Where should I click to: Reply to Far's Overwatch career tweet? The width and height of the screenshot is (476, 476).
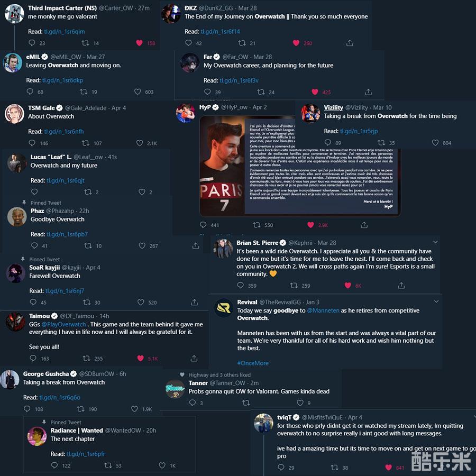207,91
